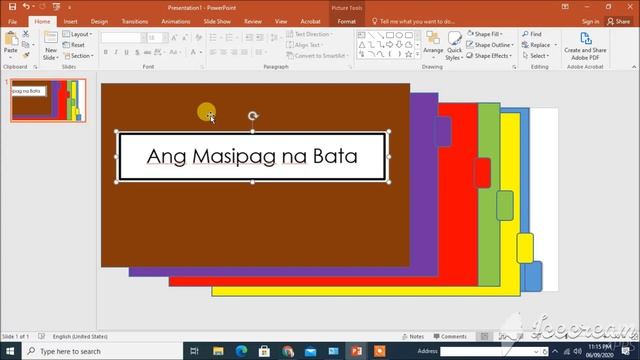Click the Start From Beginning presentation icon
This screenshot has width=640, height=360.
click(x=56, y=7)
